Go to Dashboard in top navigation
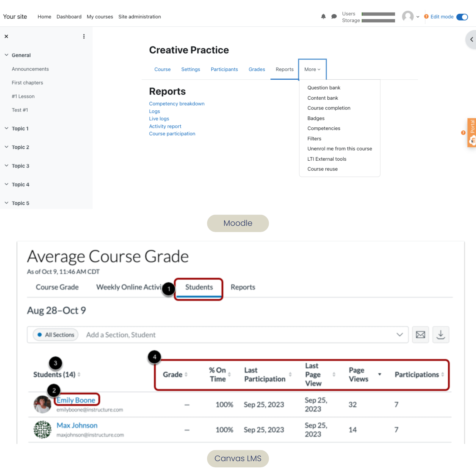 [69, 17]
